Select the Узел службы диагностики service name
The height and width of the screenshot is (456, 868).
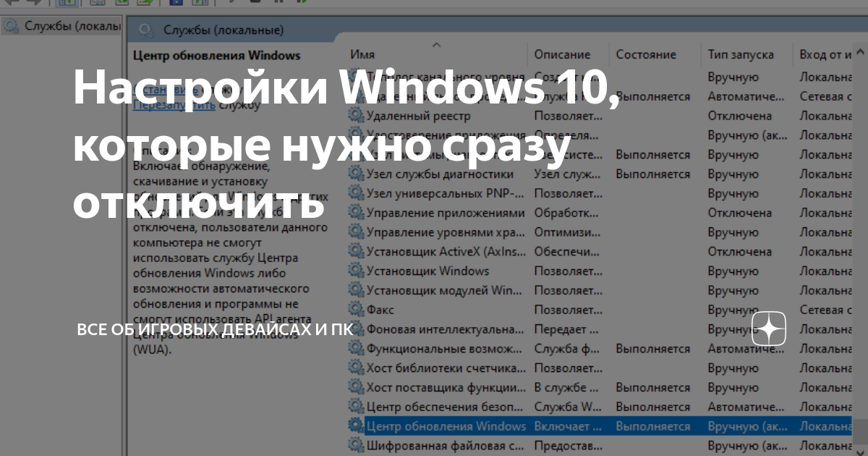pos(440,174)
